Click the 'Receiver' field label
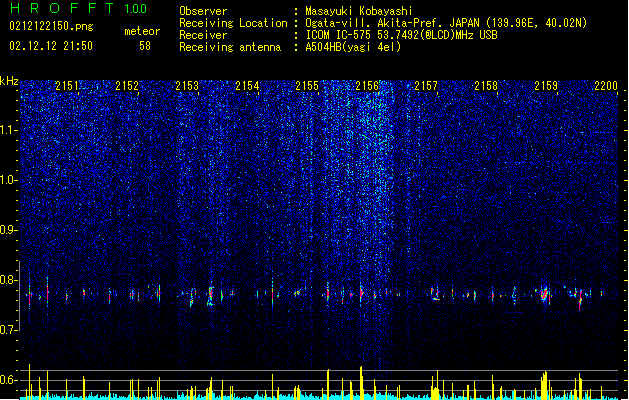Viewport: 629px width, 400px height. pos(203,35)
